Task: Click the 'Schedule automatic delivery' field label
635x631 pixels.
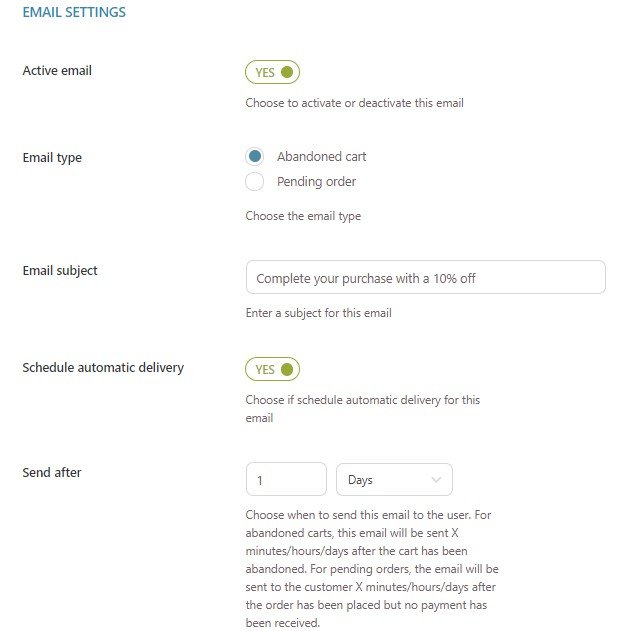Action: [x=103, y=367]
